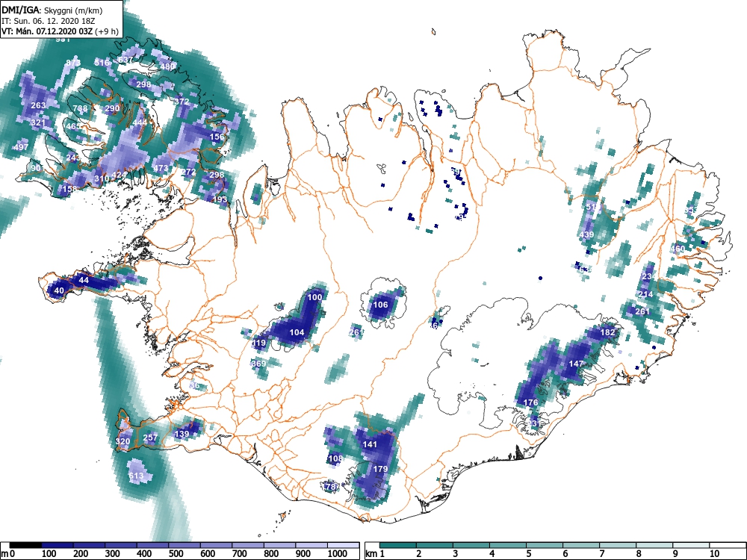This screenshot has width=747, height=560.
Task: Click visibility value '141' in south Iceland
Action: (371, 444)
